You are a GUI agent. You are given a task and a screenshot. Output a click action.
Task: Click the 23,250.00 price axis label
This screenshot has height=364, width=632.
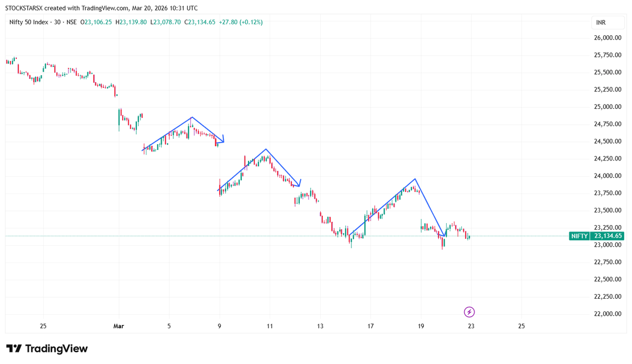pyautogui.click(x=607, y=228)
